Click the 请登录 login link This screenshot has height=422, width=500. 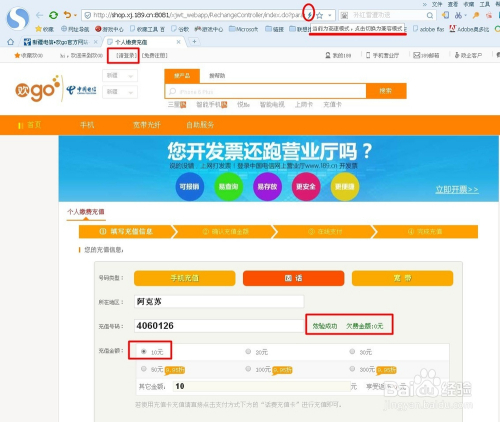(126, 55)
